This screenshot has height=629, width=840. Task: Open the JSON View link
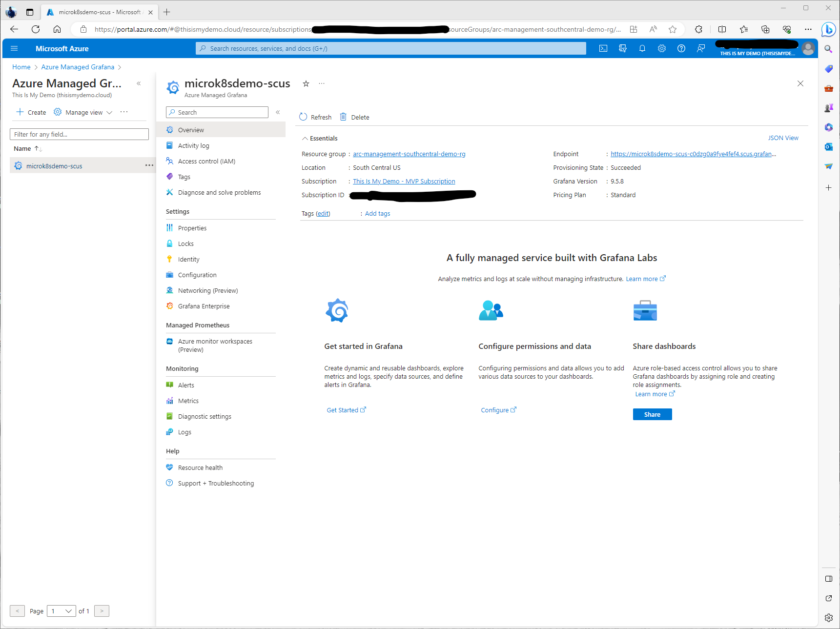point(783,138)
